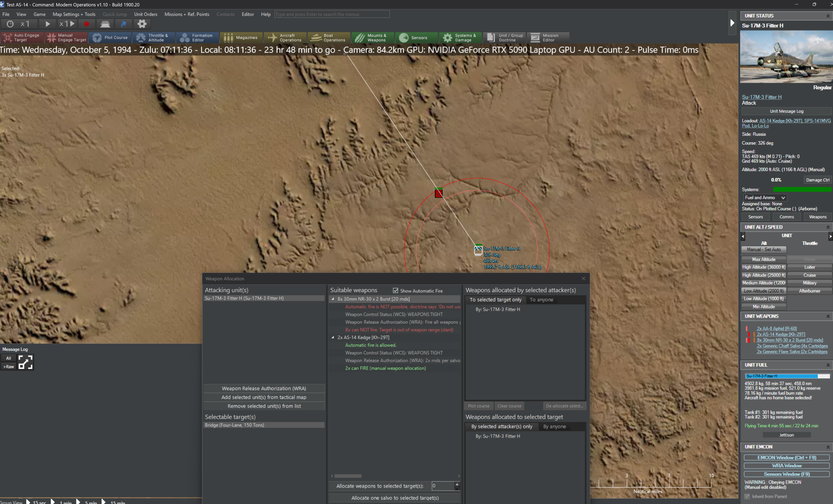Click the suitable weapons horizontal scrollbar
The image size is (833, 504).
348,476
